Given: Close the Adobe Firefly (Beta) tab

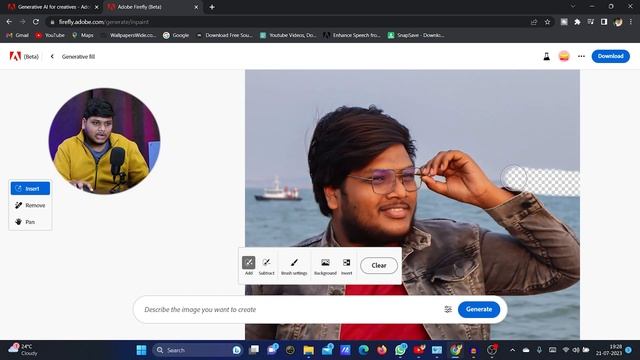Looking at the screenshot, I should point(196,7).
